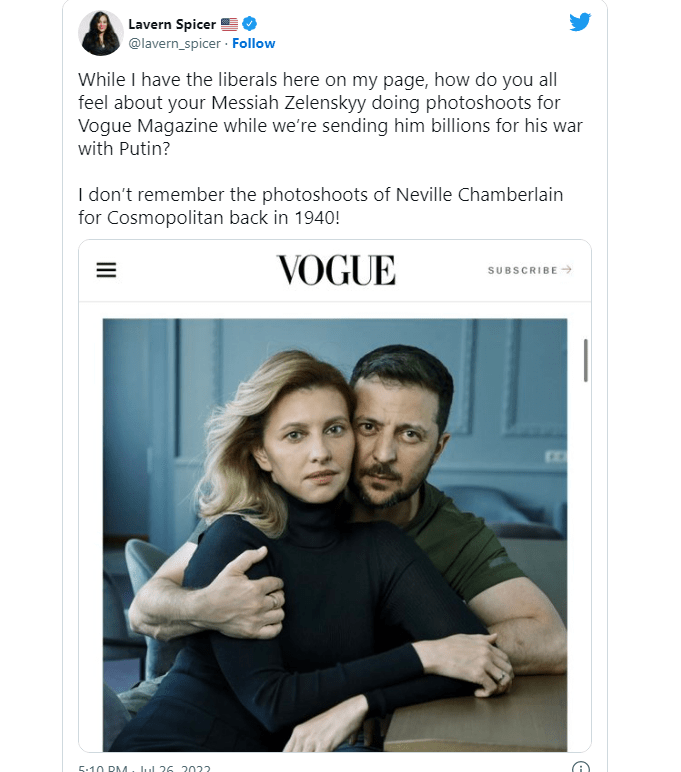Click the arrow beside Subscribe
Image resolution: width=681 pixels, height=772 pixels.
pyautogui.click(x=567, y=270)
